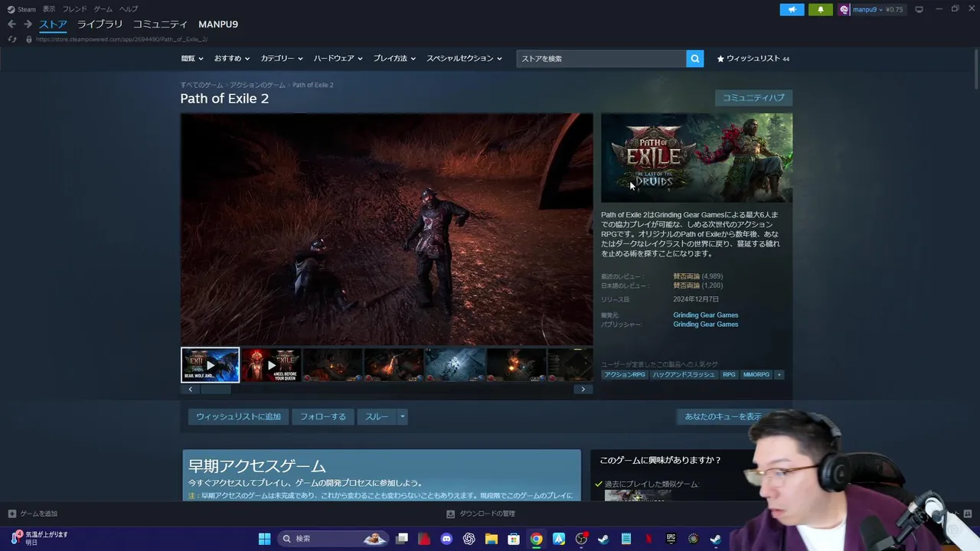Click the plus icon beside ゲームを追加
The image size is (980, 551).
(x=11, y=514)
